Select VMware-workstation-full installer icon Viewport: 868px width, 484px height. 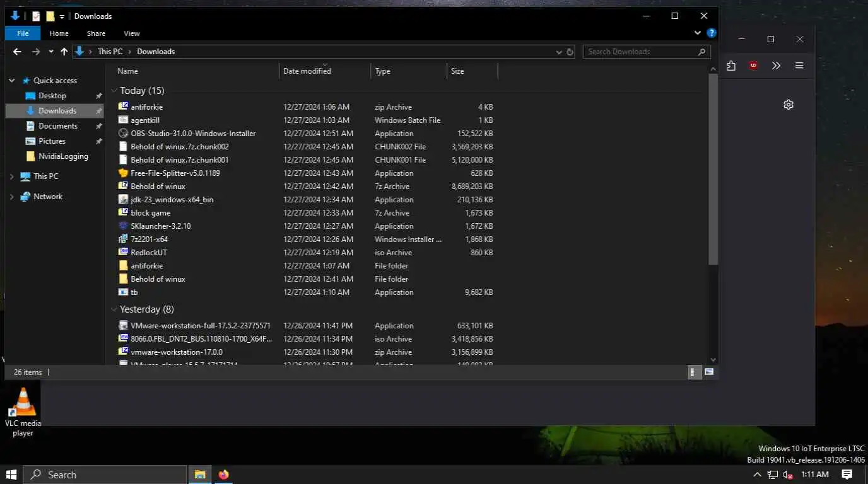coord(124,325)
